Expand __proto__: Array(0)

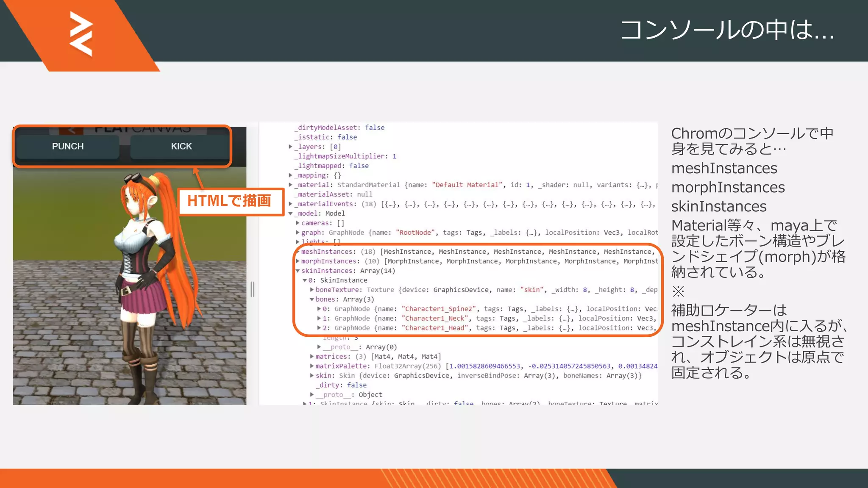[x=319, y=347]
